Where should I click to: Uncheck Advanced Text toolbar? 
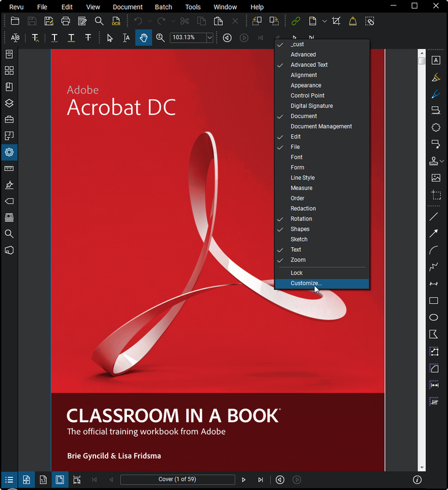click(x=322, y=65)
